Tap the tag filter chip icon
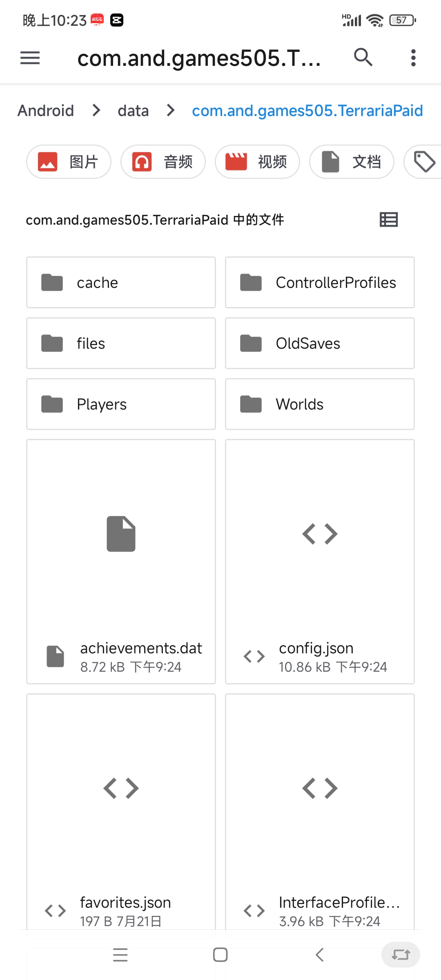The image size is (441, 980). [425, 162]
